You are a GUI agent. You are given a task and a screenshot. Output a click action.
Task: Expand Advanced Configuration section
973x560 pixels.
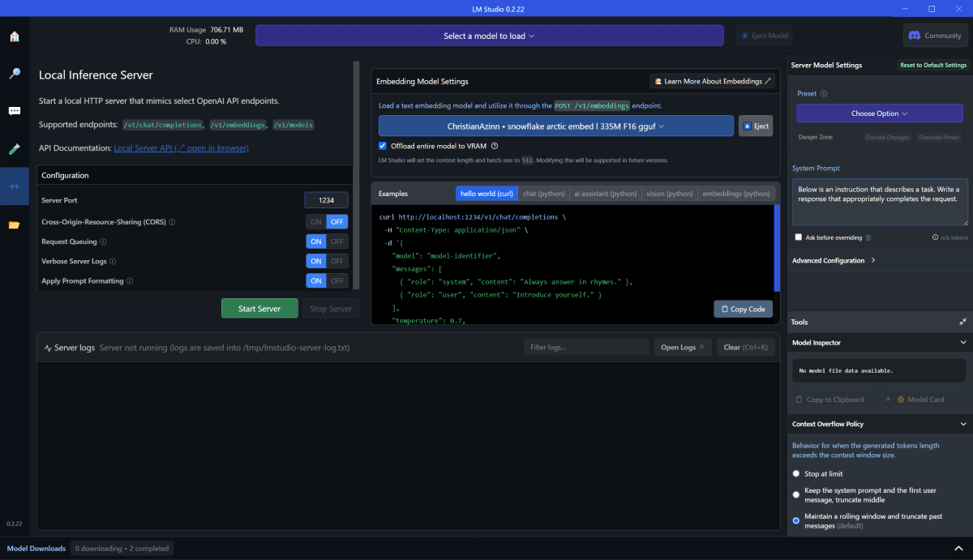point(834,261)
